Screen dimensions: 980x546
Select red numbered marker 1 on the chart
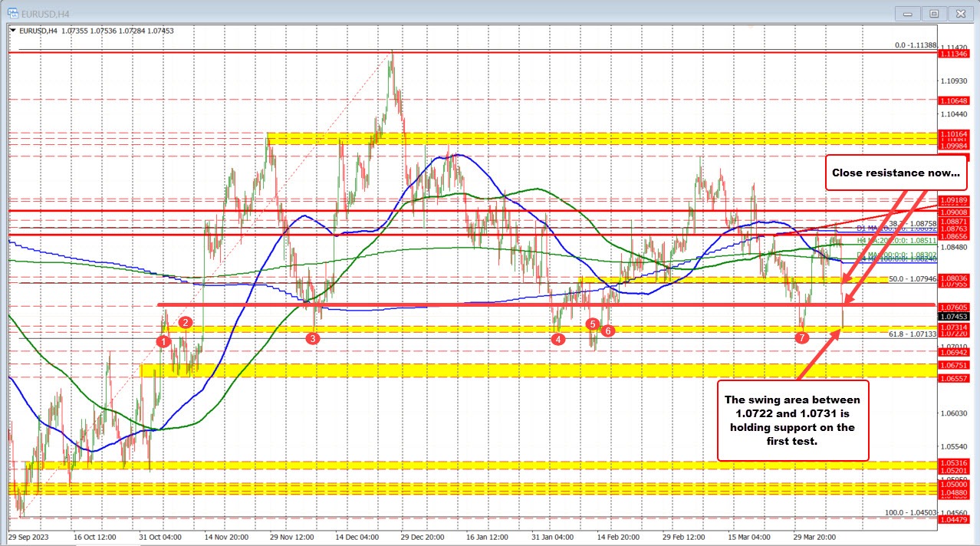[163, 340]
